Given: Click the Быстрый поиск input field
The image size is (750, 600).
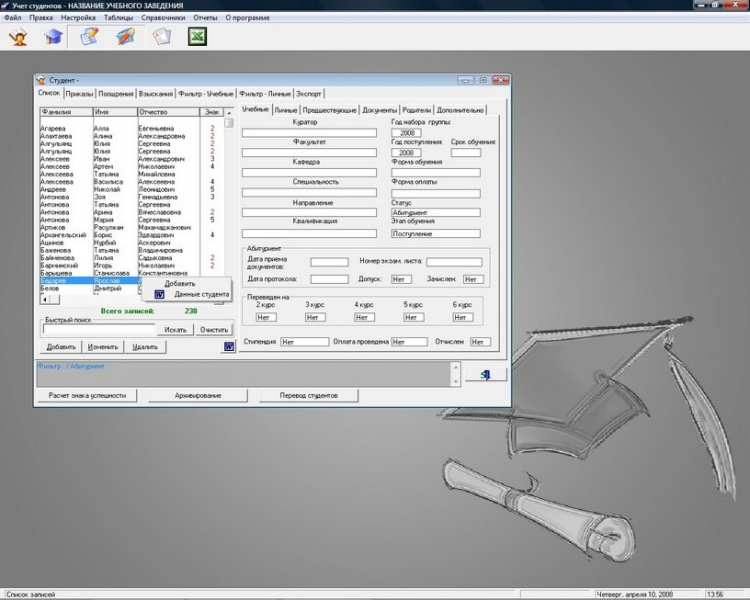Looking at the screenshot, I should tap(98, 329).
